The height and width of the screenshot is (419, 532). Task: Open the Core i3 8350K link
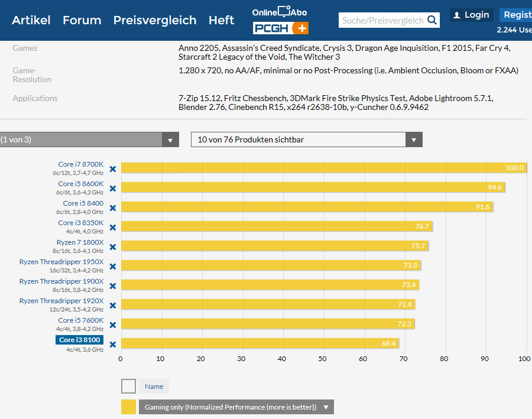81,223
